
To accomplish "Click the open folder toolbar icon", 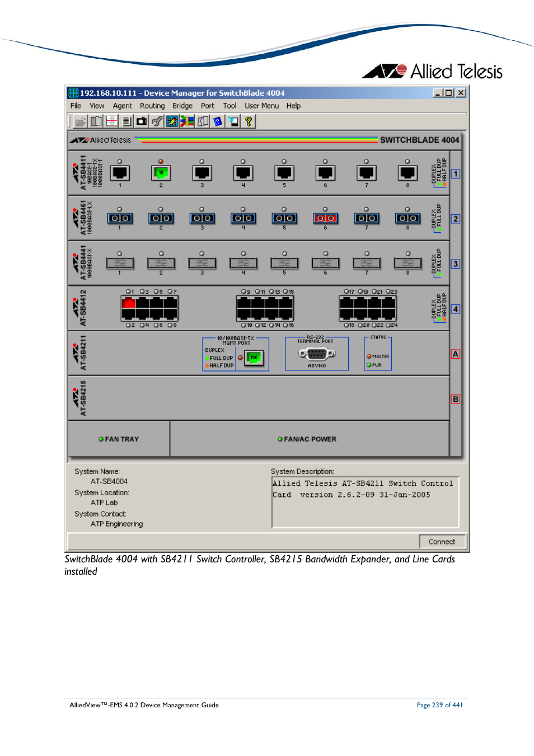I will pyautogui.click(x=81, y=121).
